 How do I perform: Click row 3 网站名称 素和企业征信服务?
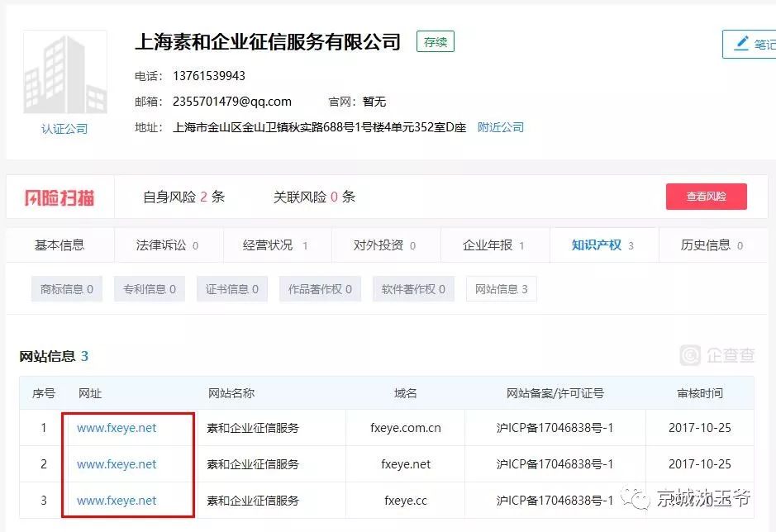pos(253,501)
